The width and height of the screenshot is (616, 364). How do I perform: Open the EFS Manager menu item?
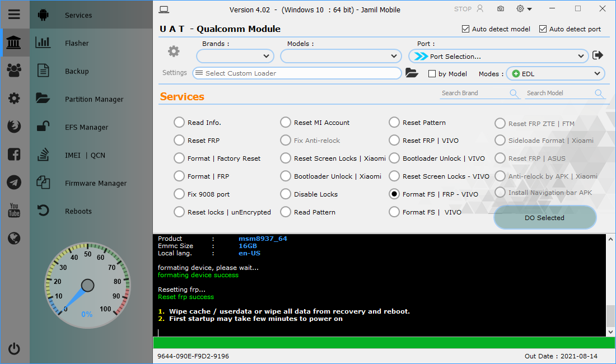coord(86,127)
